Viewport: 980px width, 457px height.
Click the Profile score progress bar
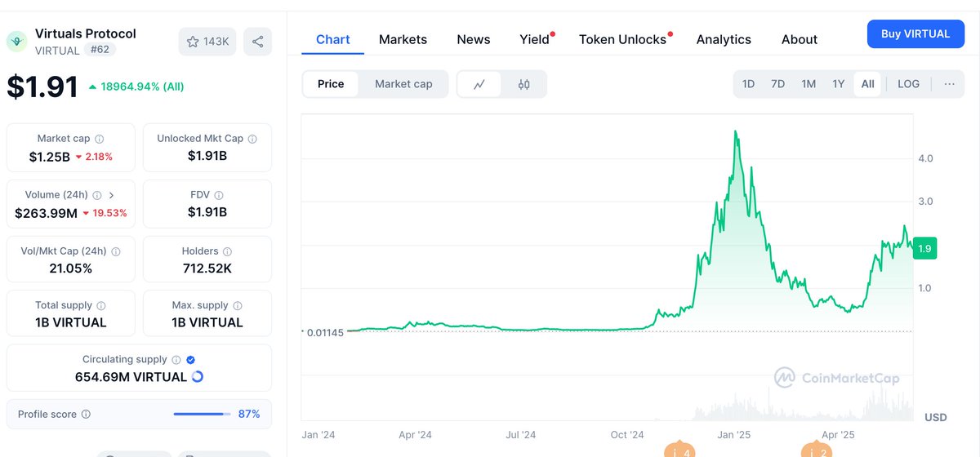tap(202, 415)
